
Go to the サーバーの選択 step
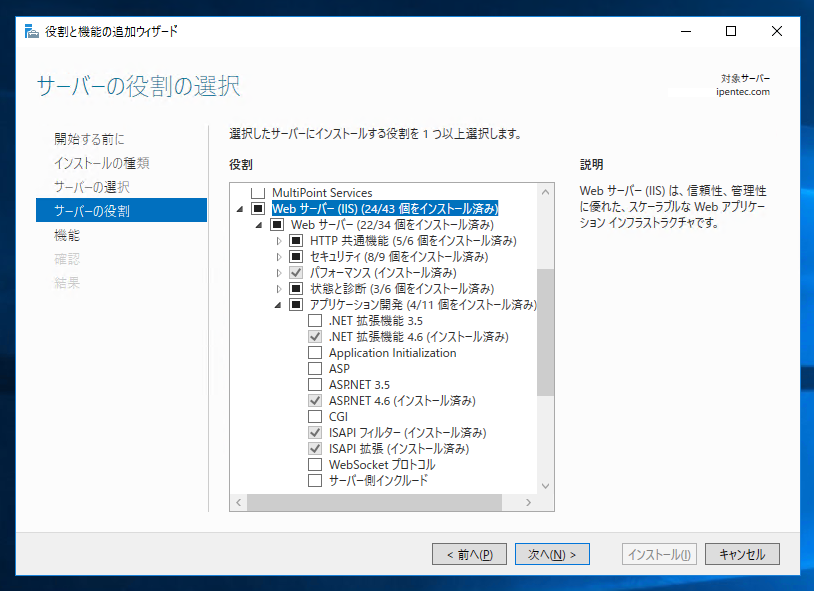(x=92, y=187)
